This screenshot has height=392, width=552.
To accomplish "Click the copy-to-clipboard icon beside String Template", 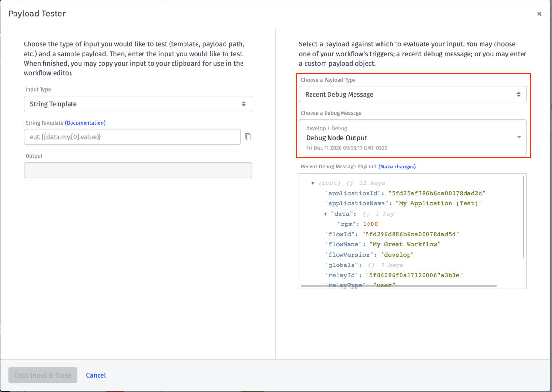I will (248, 137).
